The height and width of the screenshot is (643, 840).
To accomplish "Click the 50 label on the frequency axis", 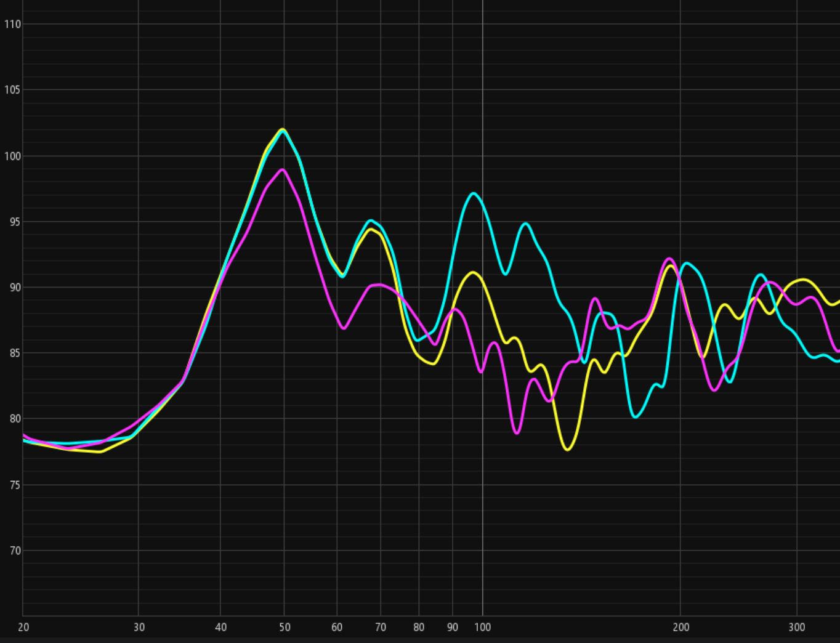I will (284, 627).
